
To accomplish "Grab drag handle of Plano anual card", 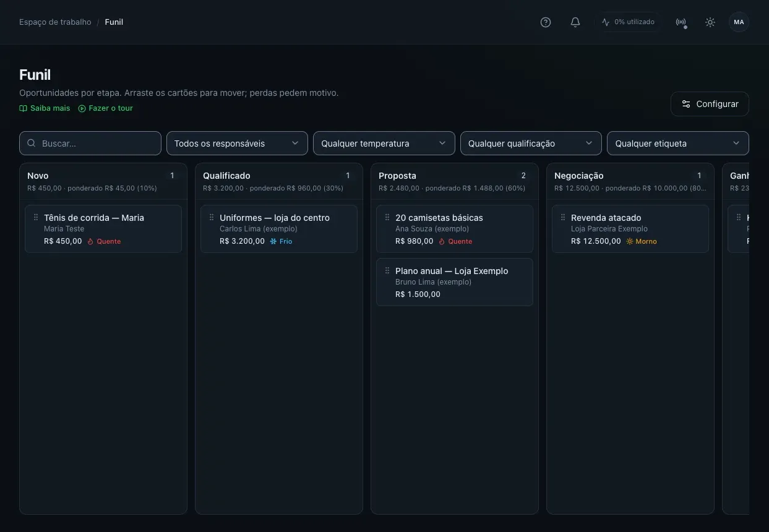I will click(x=387, y=271).
